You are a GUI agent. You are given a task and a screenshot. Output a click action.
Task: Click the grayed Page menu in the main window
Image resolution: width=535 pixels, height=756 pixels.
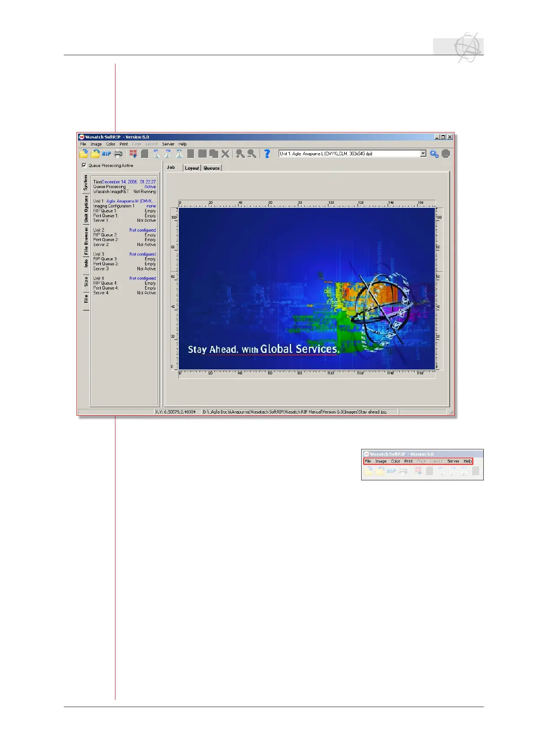(137, 144)
